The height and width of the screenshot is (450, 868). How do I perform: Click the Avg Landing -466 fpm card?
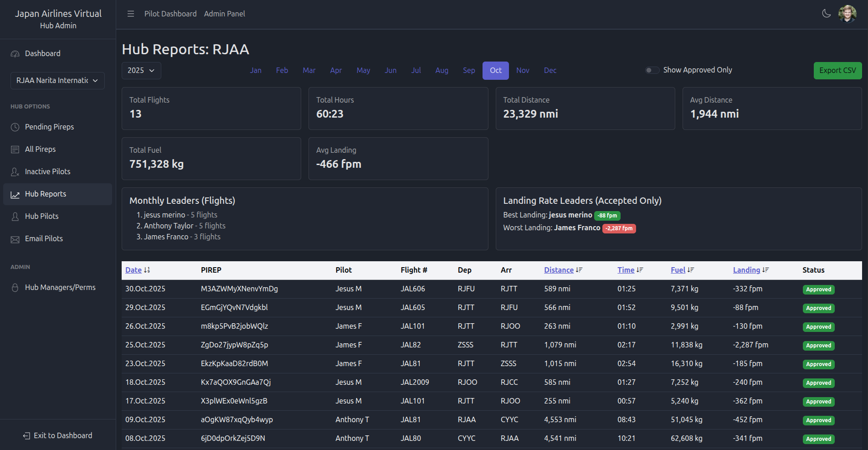[x=398, y=159]
